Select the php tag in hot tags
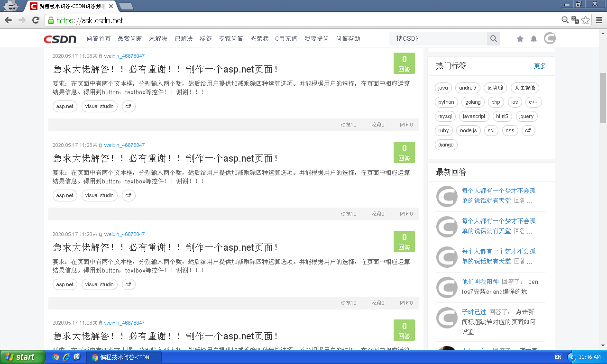Image resolution: width=607 pixels, height=364 pixels. [496, 102]
